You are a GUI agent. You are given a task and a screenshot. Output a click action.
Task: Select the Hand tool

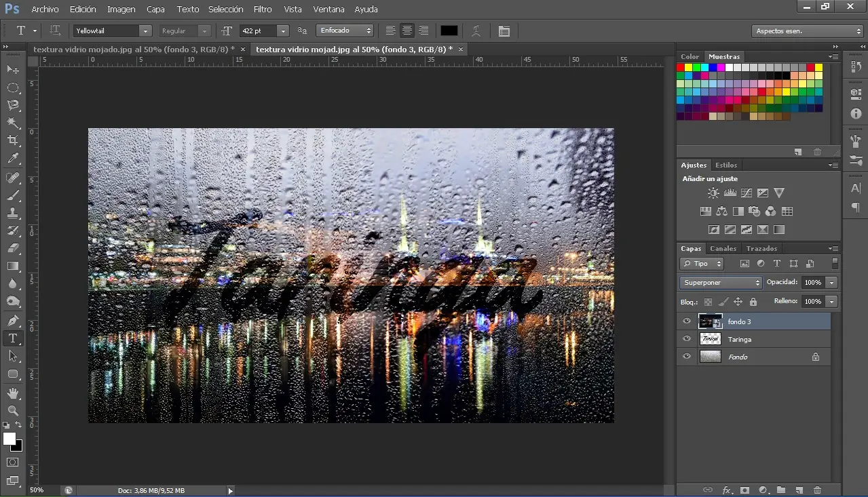click(13, 393)
